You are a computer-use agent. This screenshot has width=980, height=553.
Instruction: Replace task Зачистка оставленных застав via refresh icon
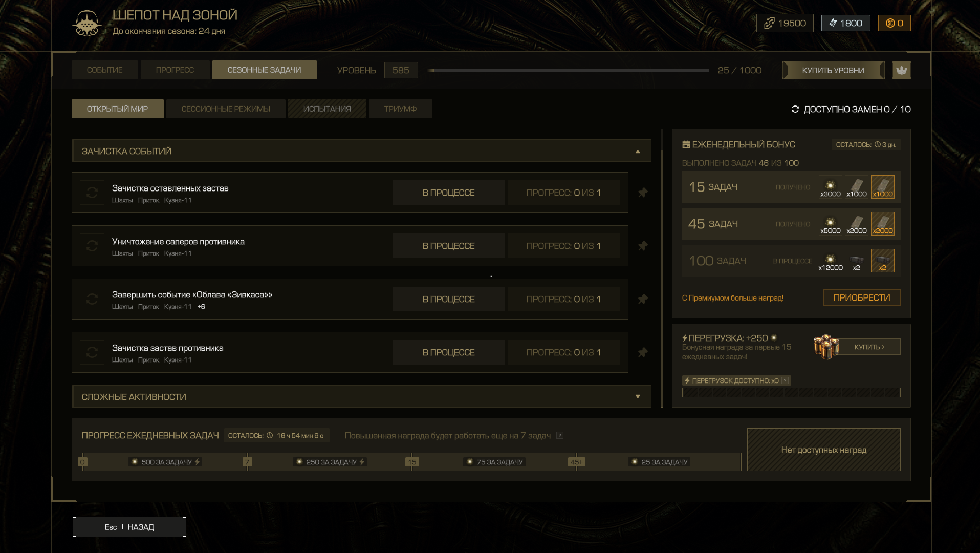coord(92,193)
